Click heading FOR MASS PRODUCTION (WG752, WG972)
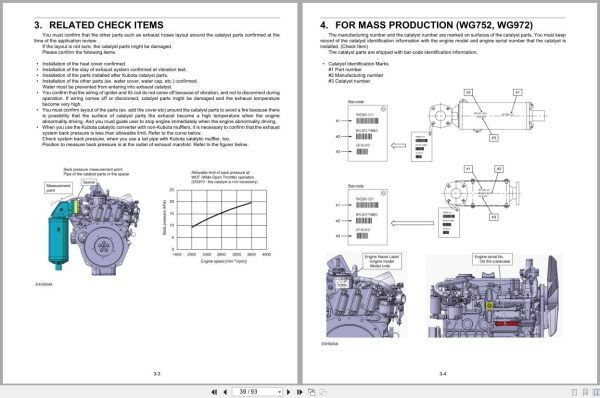Screen dimensions: 600x398 click(x=434, y=25)
